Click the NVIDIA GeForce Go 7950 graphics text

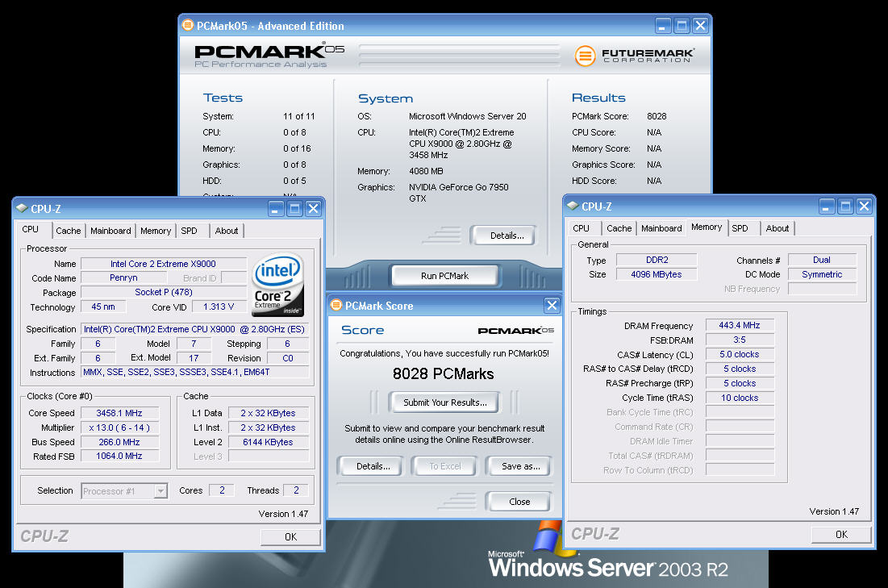[459, 193]
